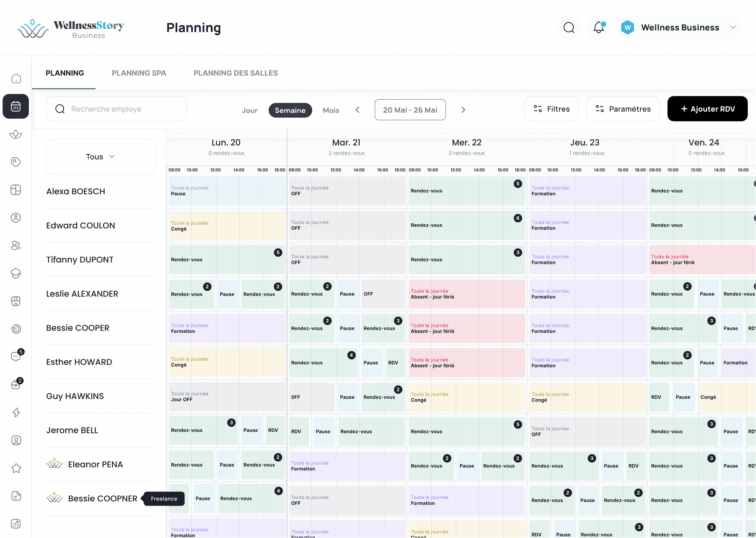Viewport: 756px width, 538px height.
Task: Open the star favorites sidebar icon
Action: pos(16,468)
